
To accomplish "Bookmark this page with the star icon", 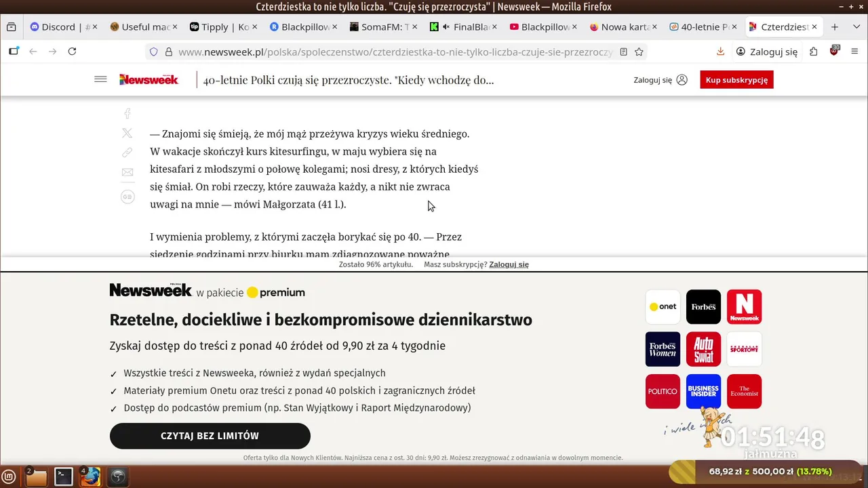I will point(639,52).
